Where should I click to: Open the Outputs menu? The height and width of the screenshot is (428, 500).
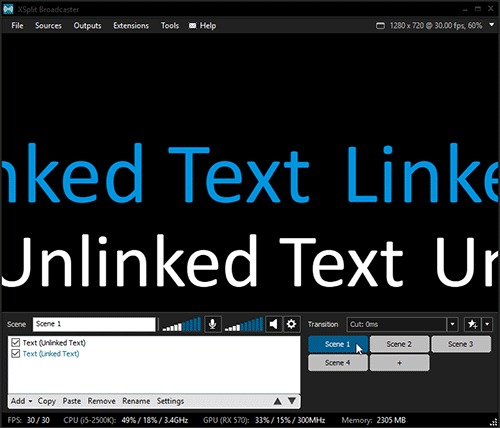click(87, 26)
